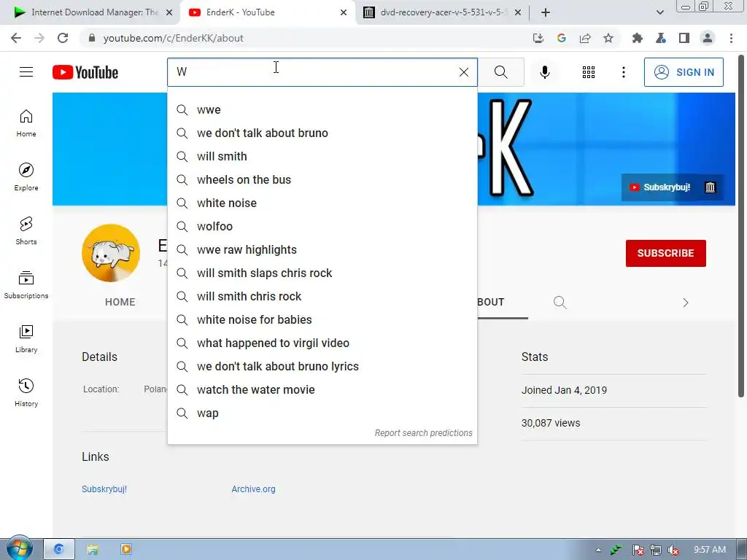Select 'we don't talk about bruno' suggestion
This screenshot has height=560, width=747.
point(322,133)
